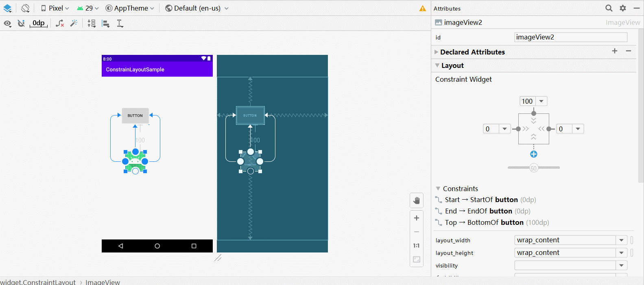Open right margin 0 dropdown

pyautogui.click(x=578, y=129)
